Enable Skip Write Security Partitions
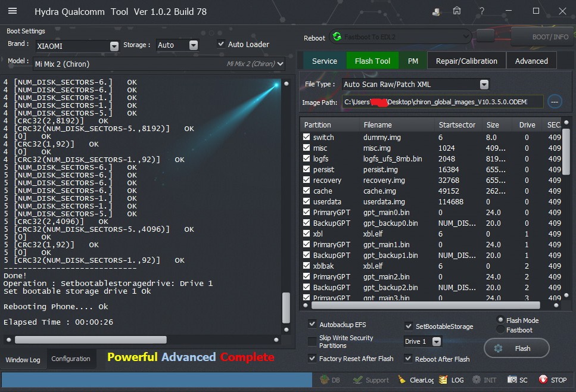Viewport: 576px width, 392px height. tap(312, 341)
